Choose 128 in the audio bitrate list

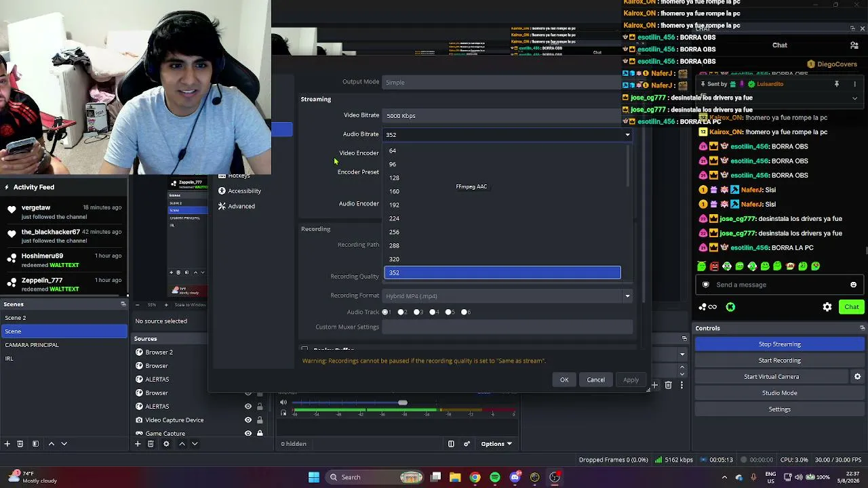502,178
